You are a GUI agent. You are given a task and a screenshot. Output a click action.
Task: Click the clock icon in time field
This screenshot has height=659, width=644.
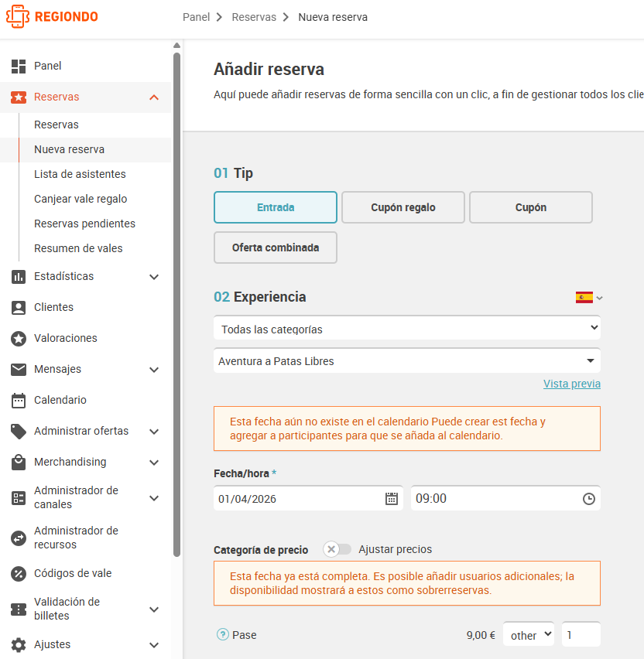click(589, 499)
